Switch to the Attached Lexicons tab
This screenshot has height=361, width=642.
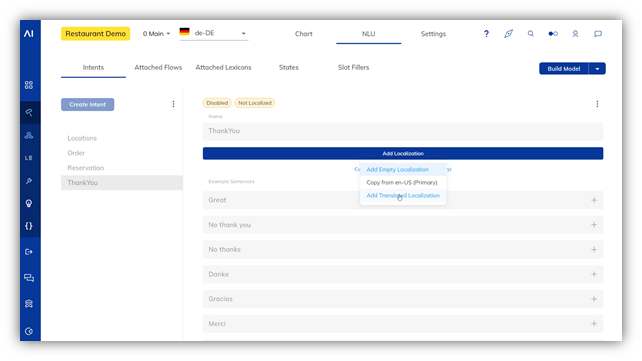223,67
